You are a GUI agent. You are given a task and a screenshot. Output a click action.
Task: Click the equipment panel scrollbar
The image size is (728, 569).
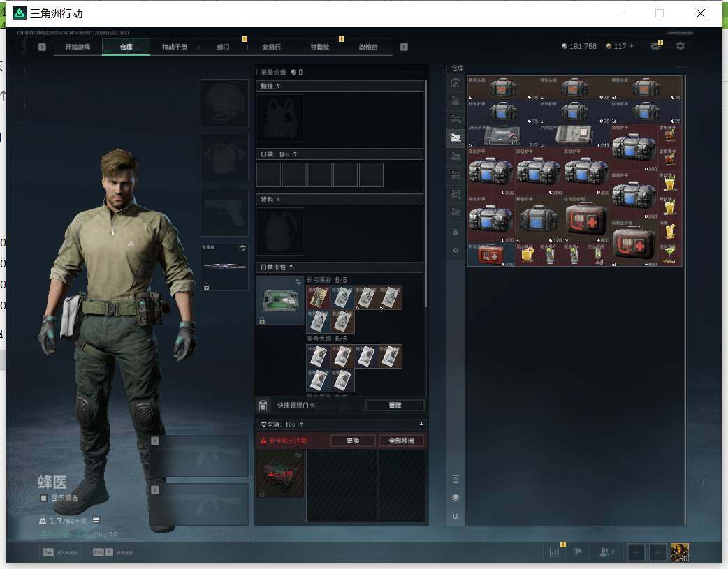click(425, 194)
